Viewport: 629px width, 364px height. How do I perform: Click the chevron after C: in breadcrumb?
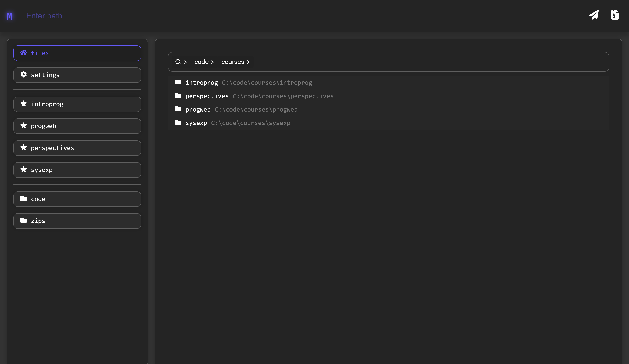[x=185, y=62]
